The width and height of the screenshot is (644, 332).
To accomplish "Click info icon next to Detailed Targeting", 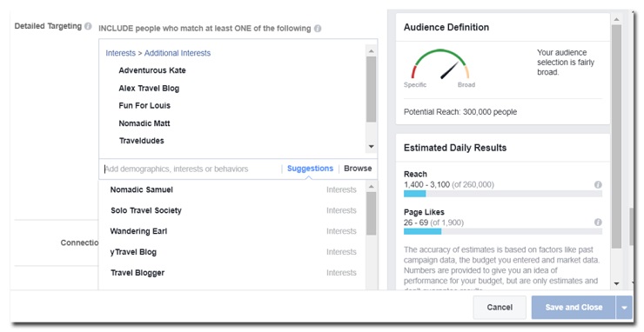I will 88,26.
